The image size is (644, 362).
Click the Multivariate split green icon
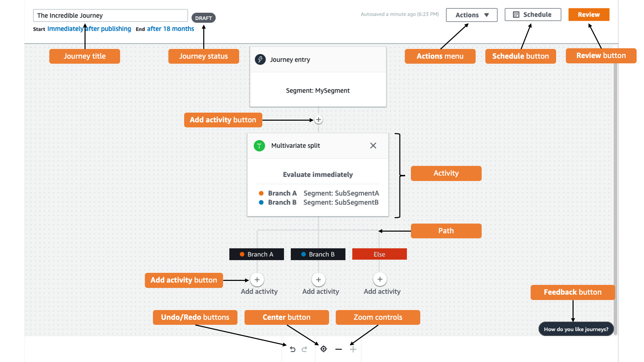tap(260, 145)
